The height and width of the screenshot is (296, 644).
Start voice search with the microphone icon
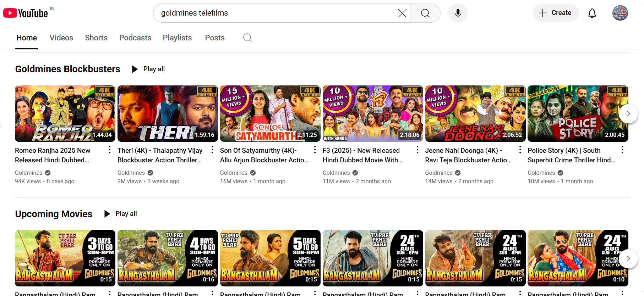pos(458,13)
